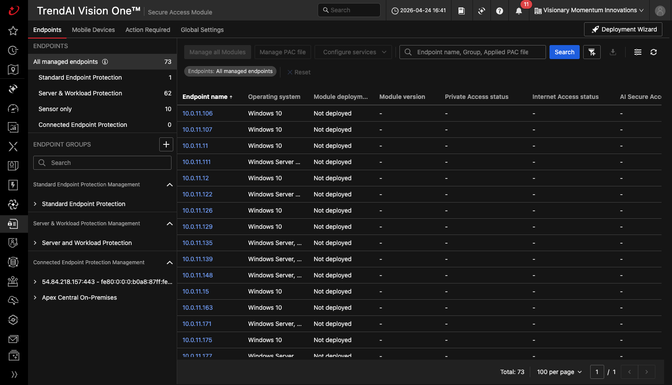The width and height of the screenshot is (672, 385).
Task: Open the chart dashboard sidebar icon
Action: coord(13,127)
